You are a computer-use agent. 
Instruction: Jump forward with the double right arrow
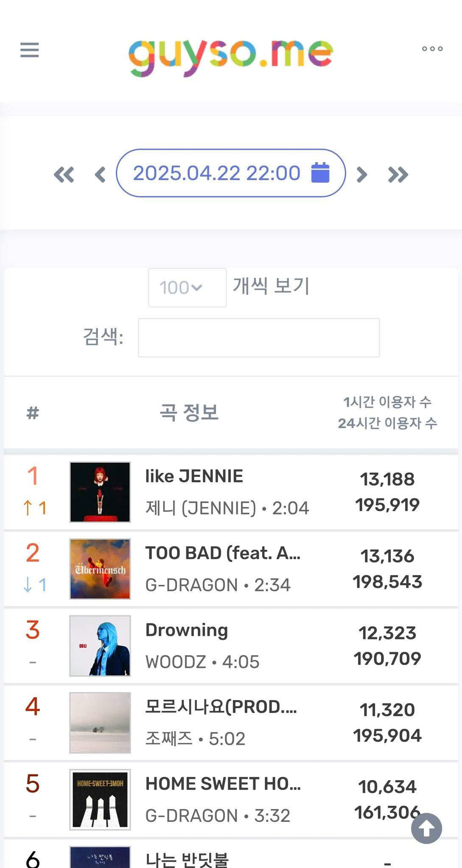click(398, 174)
